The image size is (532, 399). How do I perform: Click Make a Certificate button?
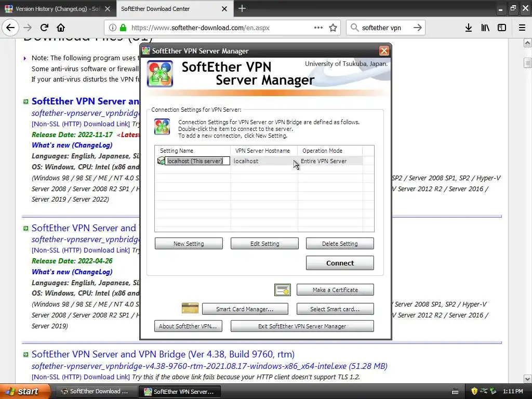click(335, 290)
